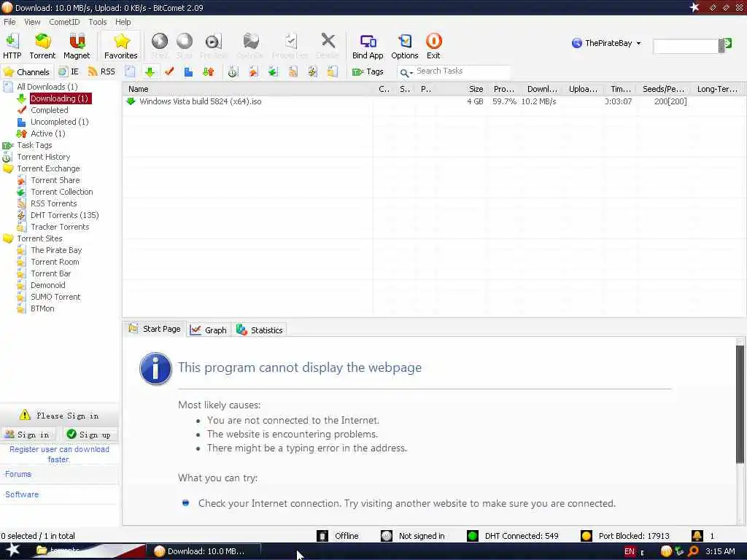Select the Demonoid site entry
747x560 pixels.
47,285
